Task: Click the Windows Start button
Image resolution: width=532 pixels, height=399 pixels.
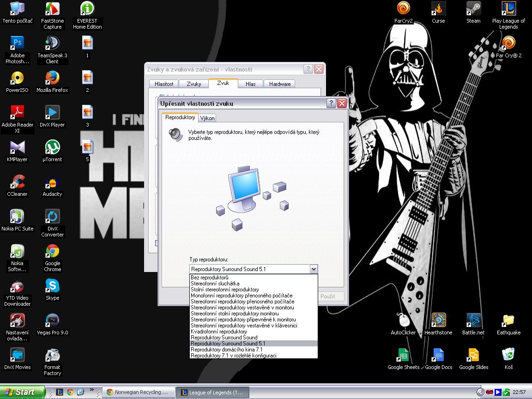Action: 22,392
